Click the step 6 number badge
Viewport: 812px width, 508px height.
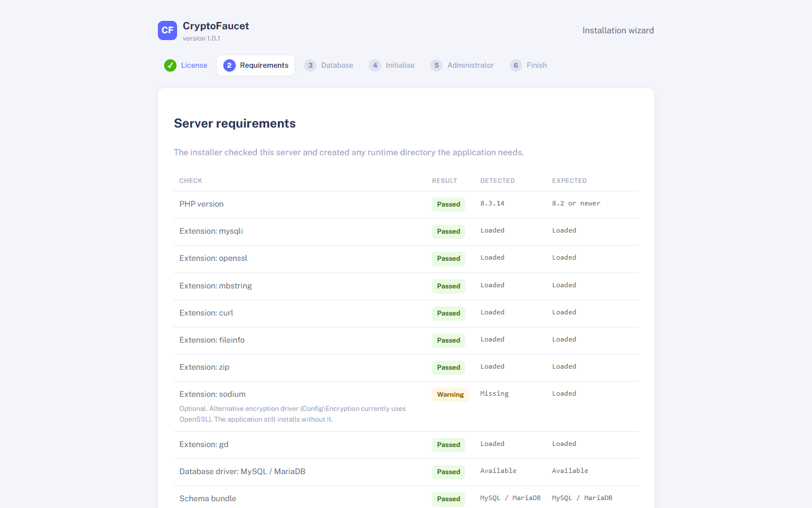[516, 65]
